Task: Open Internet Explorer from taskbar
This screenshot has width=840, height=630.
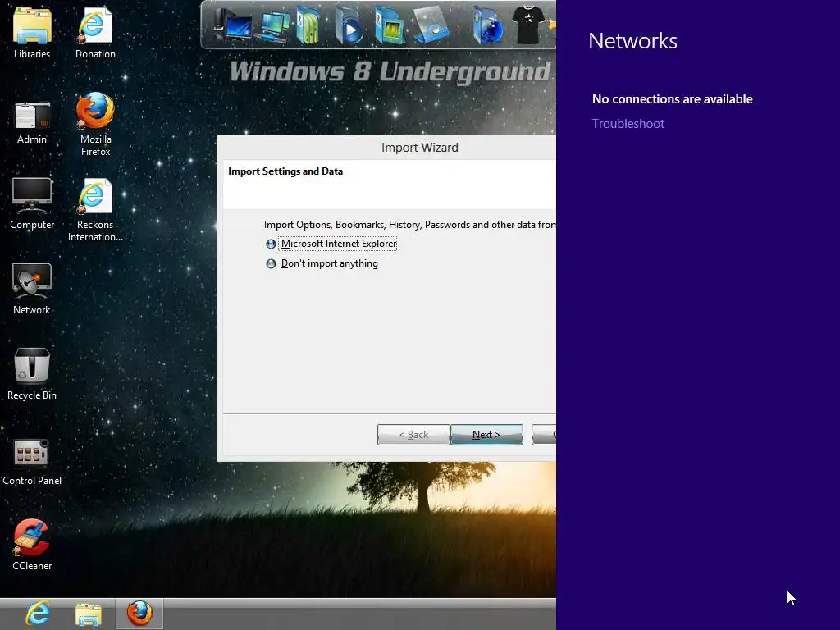Action: [38, 614]
